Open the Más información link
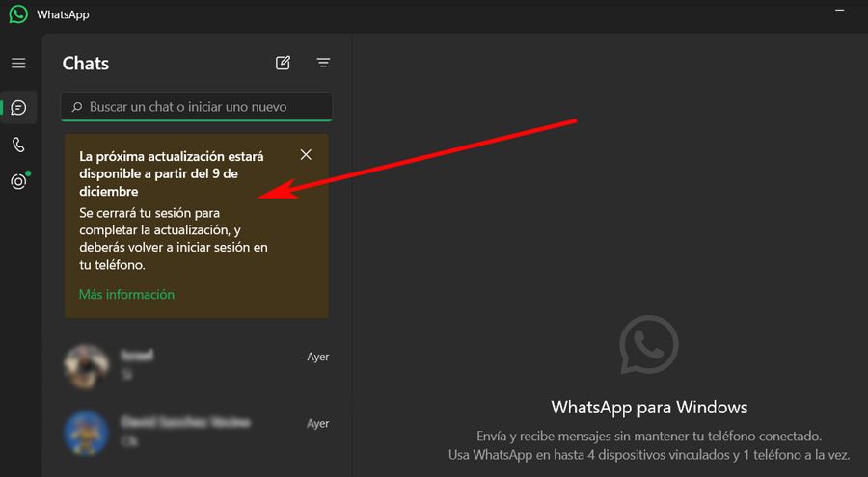868x477 pixels. [126, 295]
